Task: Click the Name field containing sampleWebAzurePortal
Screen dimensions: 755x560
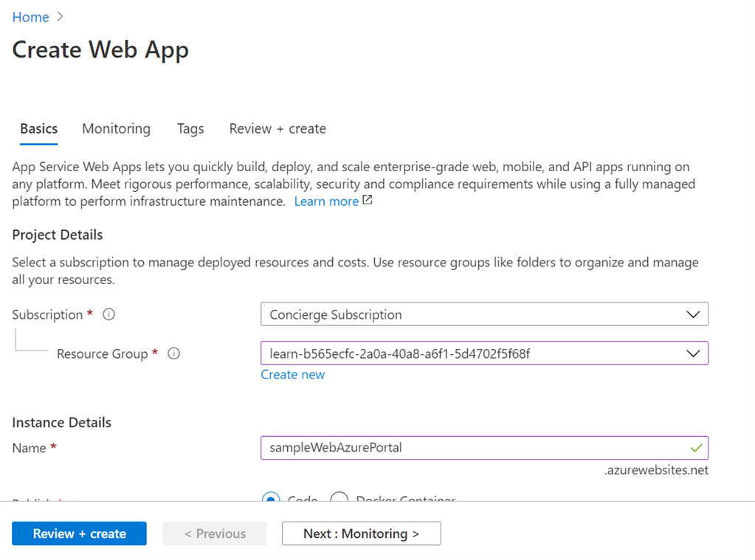Action: [x=484, y=448]
